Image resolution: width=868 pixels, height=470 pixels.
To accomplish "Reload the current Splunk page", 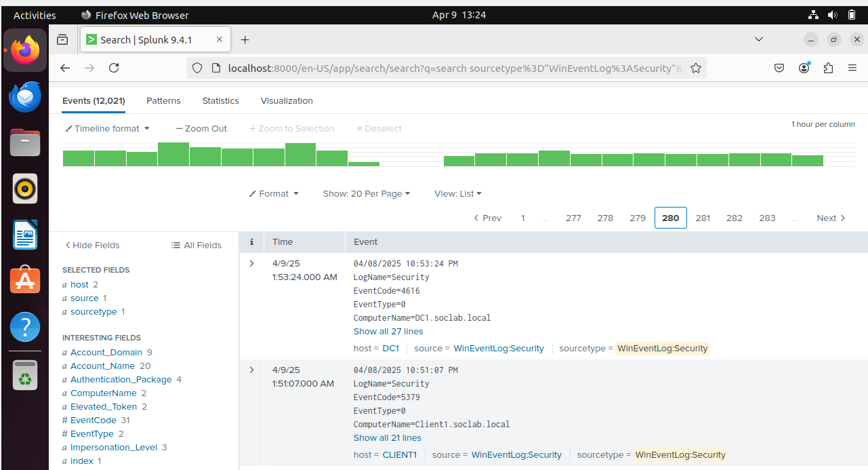I will tap(114, 68).
